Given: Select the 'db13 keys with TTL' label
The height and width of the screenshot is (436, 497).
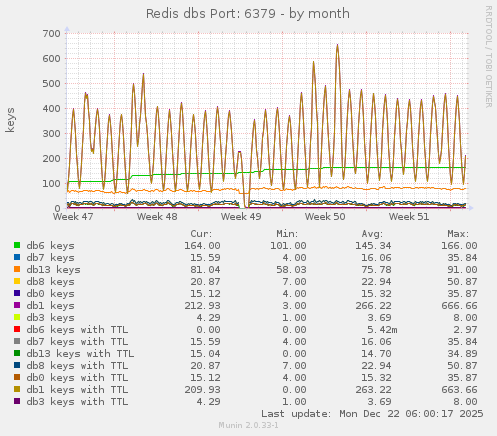Looking at the screenshot, I should point(80,354).
